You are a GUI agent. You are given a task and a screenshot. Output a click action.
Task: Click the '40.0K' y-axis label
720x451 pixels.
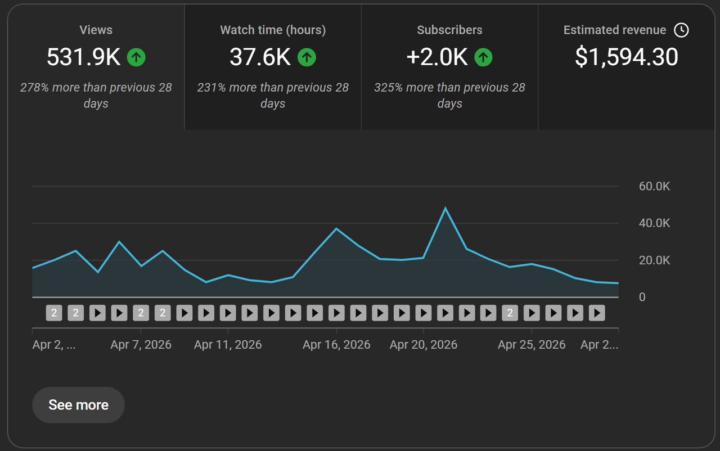(654, 223)
